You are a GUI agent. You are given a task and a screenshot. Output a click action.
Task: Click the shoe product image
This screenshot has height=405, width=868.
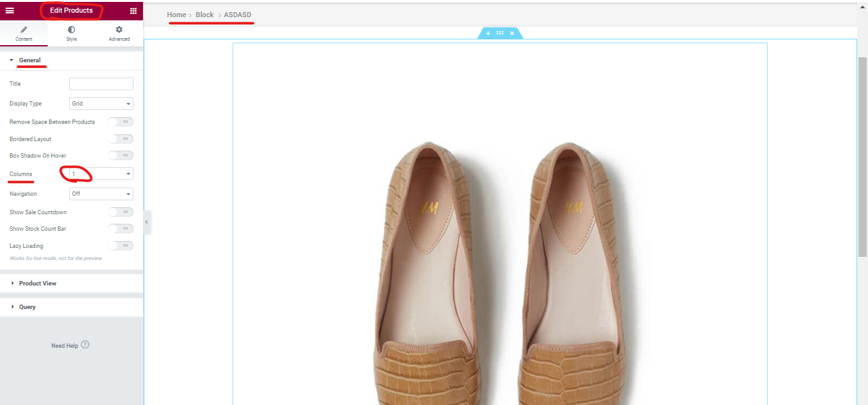[x=500, y=224]
